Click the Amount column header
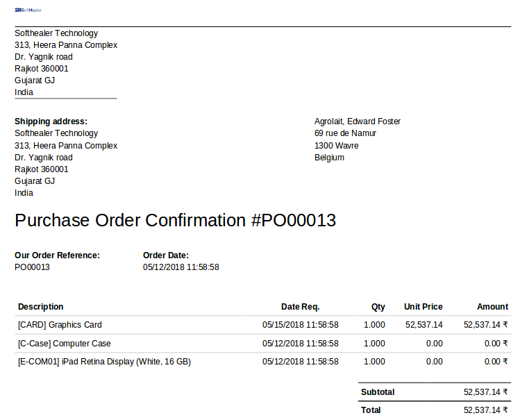The height and width of the screenshot is (420, 527). (492, 307)
